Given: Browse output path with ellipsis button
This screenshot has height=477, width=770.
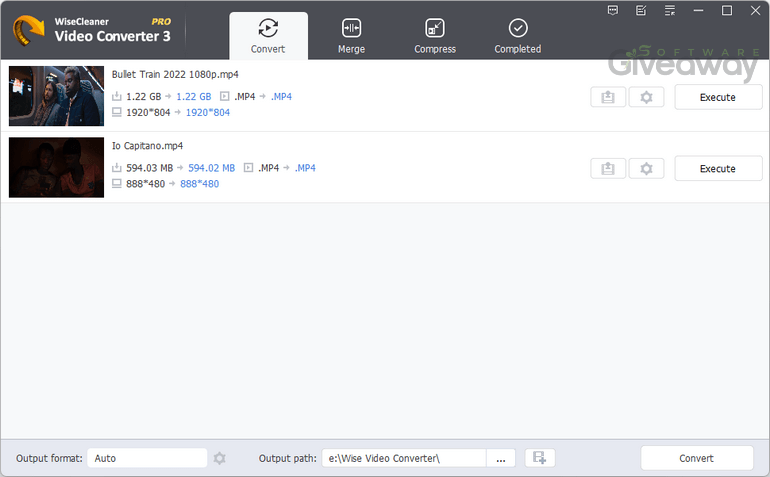Looking at the screenshot, I should tap(501, 458).
